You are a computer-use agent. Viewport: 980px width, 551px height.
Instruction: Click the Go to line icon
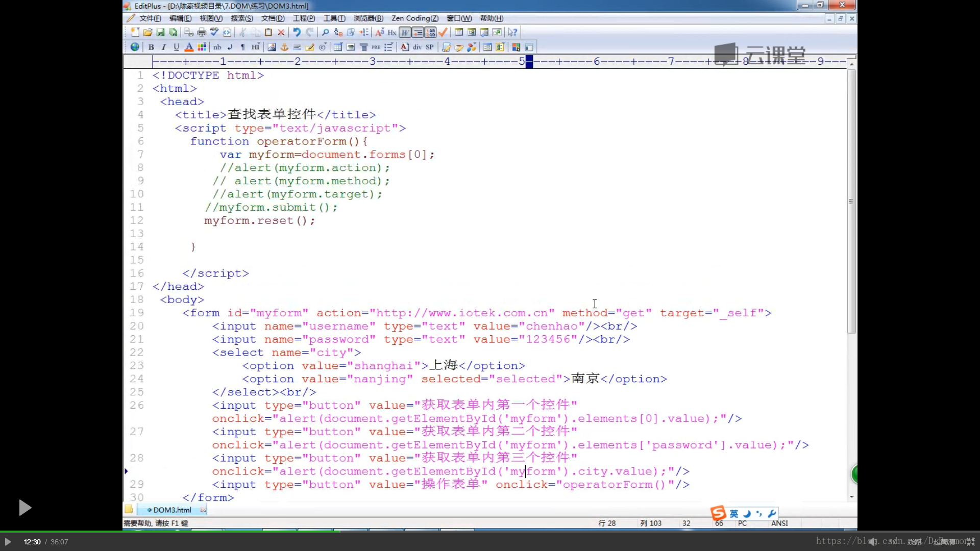pyautogui.click(x=363, y=32)
